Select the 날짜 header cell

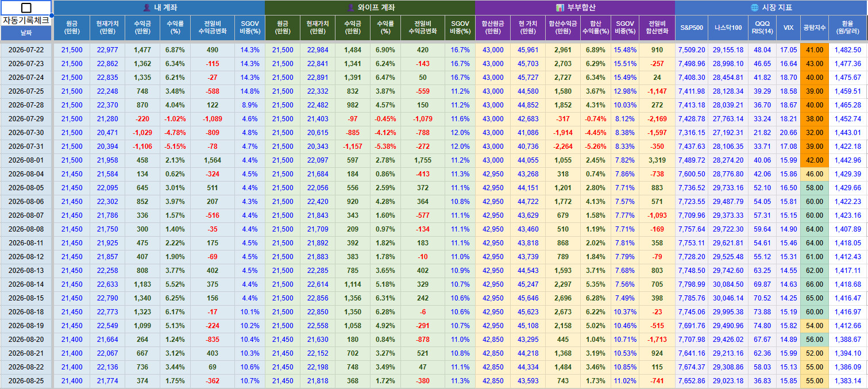click(x=26, y=33)
